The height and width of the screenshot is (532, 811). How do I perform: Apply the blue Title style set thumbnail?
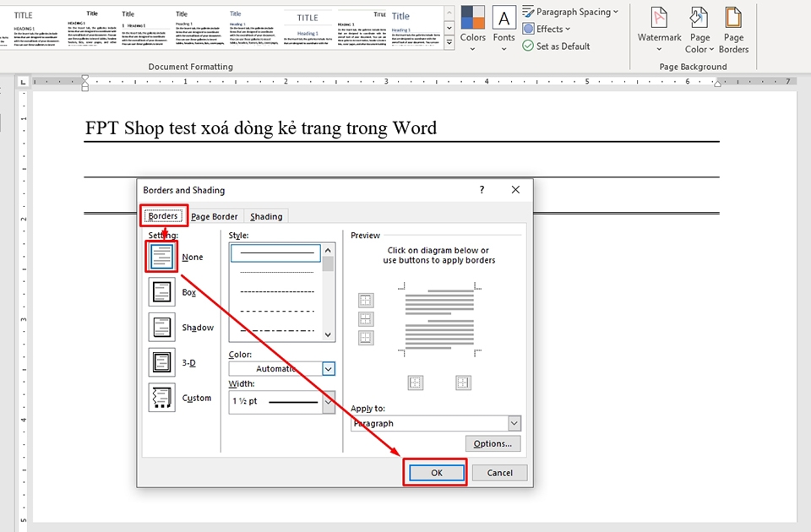[x=416, y=29]
